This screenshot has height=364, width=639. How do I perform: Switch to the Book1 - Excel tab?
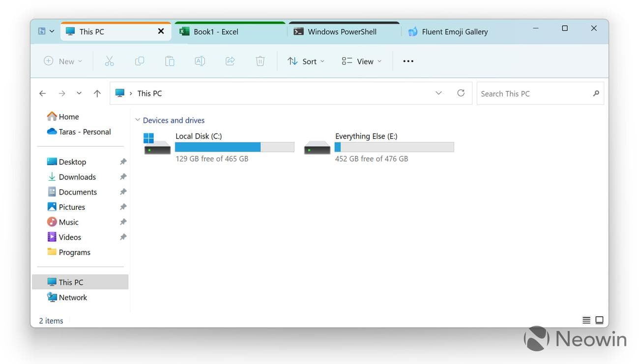point(216,31)
